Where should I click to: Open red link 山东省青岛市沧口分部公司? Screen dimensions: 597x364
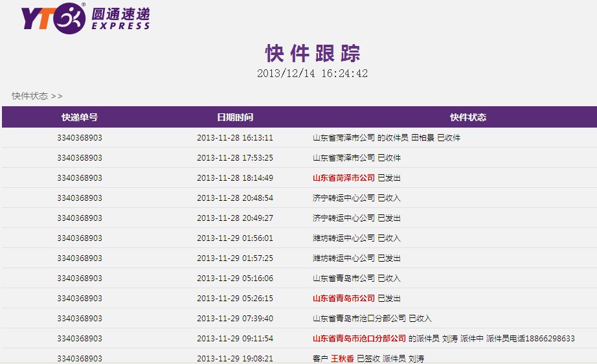[359, 339]
